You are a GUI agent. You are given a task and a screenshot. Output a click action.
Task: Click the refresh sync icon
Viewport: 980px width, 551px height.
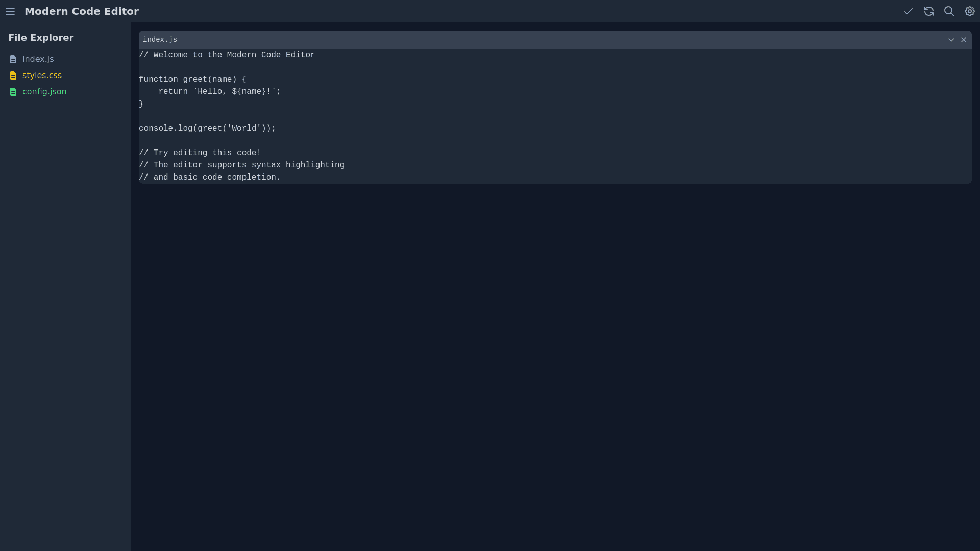(x=928, y=11)
